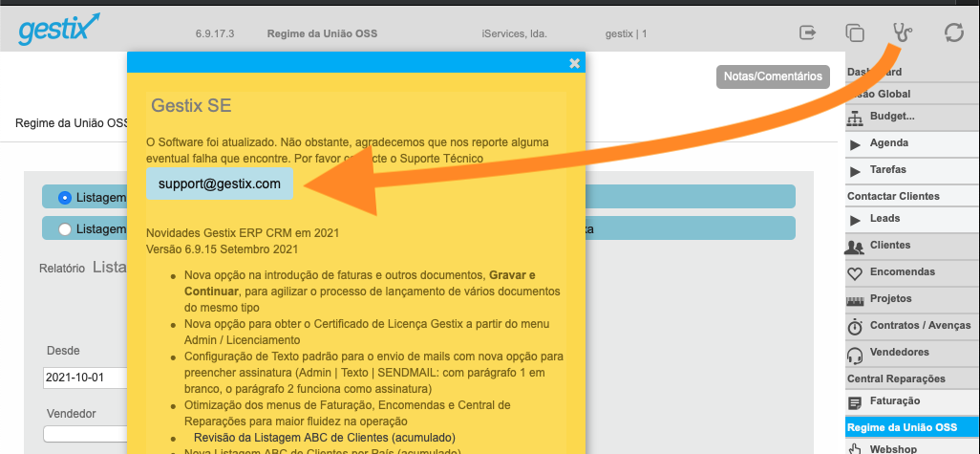This screenshot has height=454, width=980.
Task: Click the refresh arrows icon
Action: pos(954,32)
